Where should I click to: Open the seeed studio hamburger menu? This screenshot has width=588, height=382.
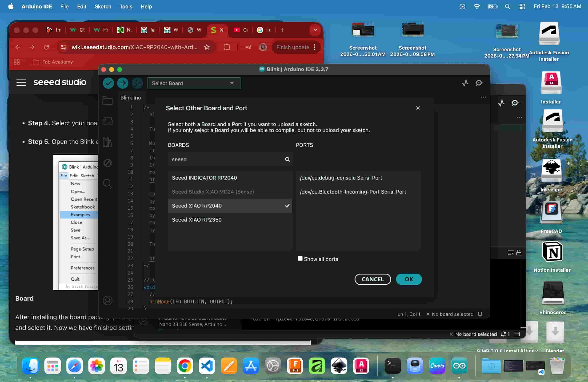coord(21,82)
